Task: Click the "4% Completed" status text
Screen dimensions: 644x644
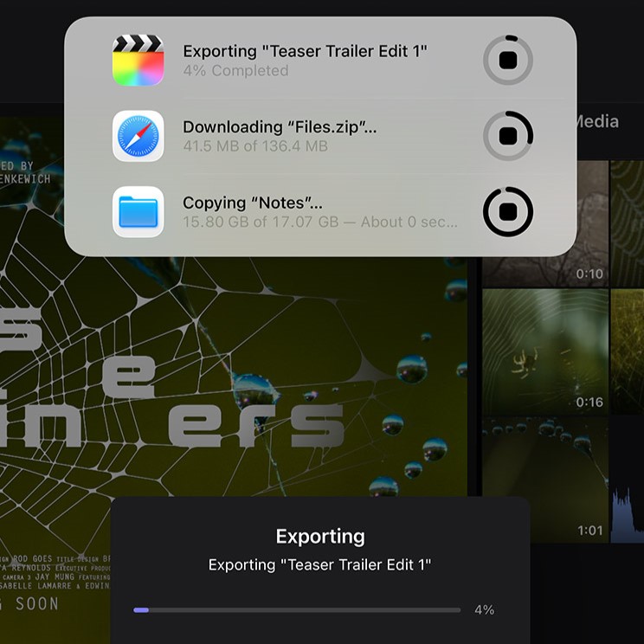Action: 235,71
